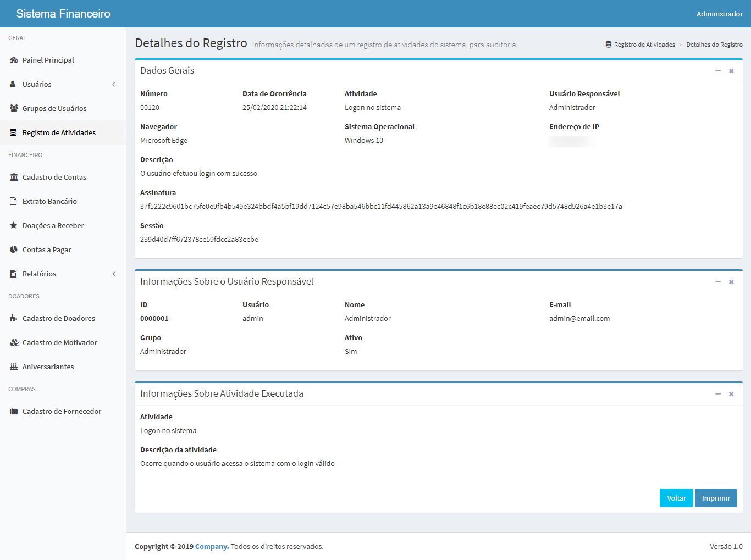Click the Extrato Bancário document icon
Screen dimensions: 751x560
click(x=14, y=201)
